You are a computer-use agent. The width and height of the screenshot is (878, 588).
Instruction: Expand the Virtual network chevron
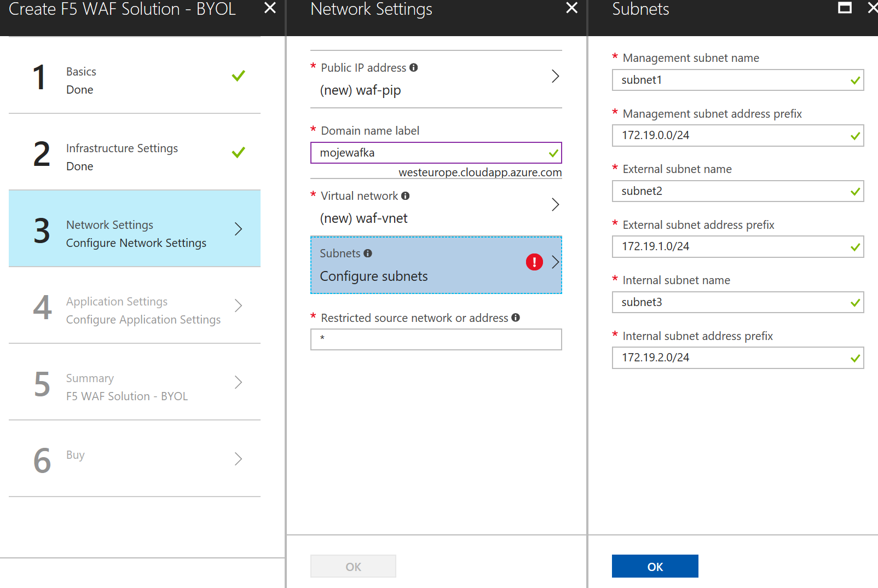[x=555, y=205]
